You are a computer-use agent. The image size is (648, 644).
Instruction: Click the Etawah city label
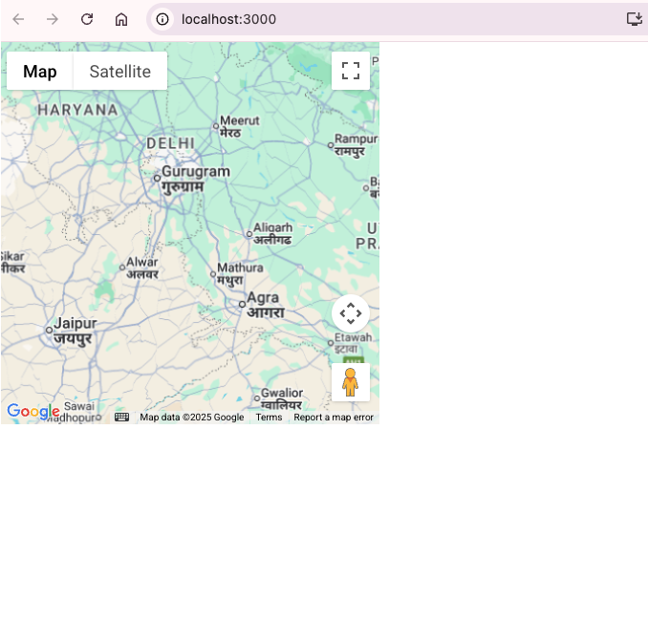click(x=353, y=343)
